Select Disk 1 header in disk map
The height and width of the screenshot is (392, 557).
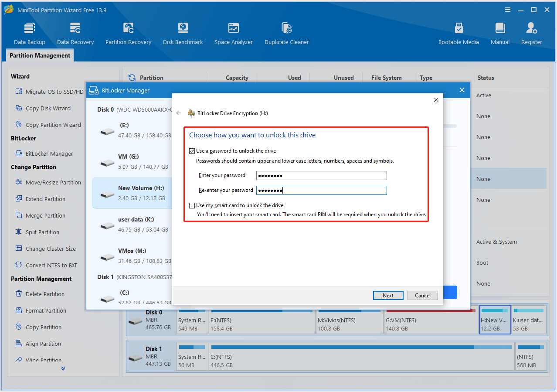(152, 357)
